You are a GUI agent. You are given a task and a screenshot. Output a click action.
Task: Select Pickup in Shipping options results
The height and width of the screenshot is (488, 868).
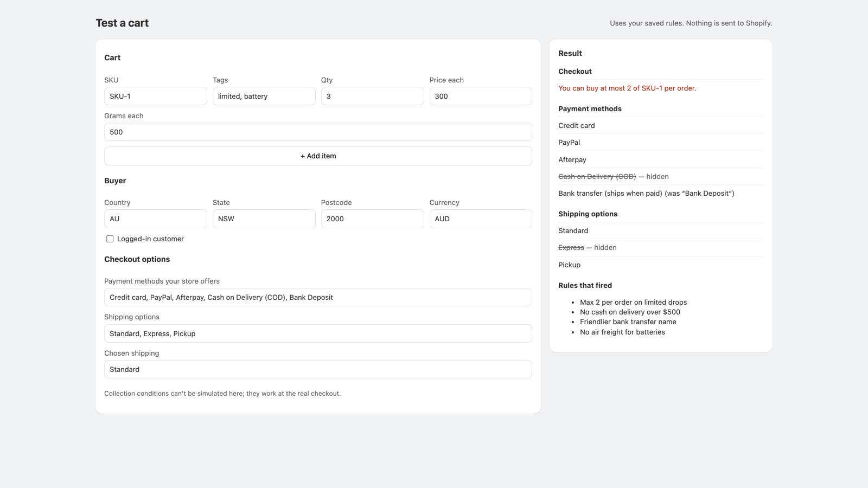(570, 265)
